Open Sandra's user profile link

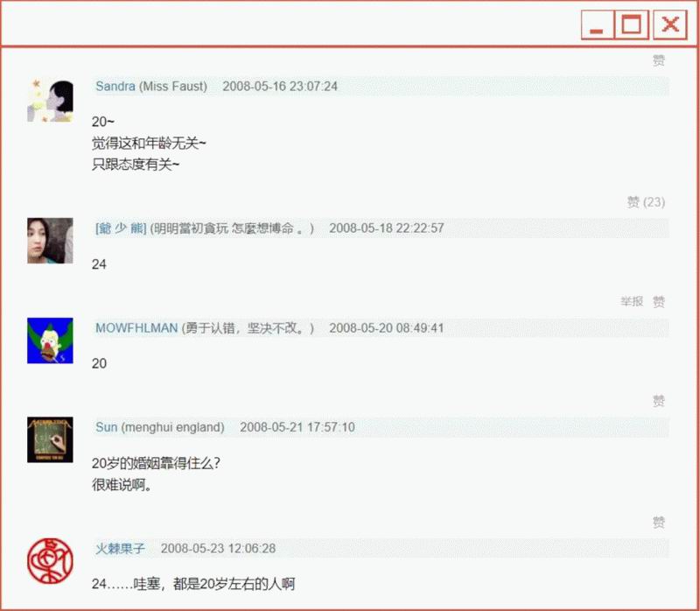tap(115, 86)
